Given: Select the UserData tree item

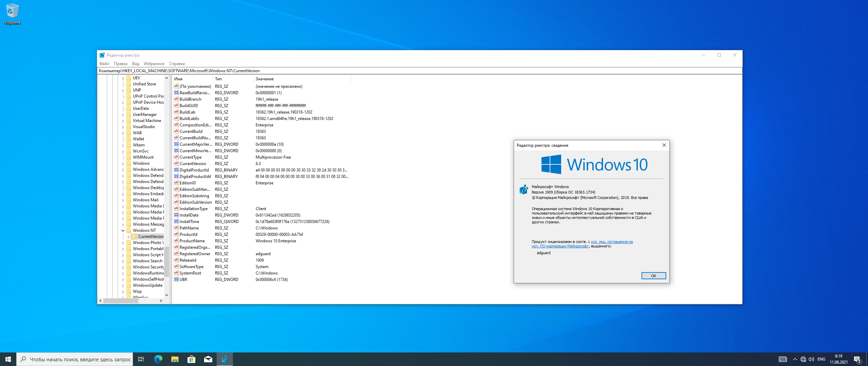Looking at the screenshot, I should click(x=141, y=108).
